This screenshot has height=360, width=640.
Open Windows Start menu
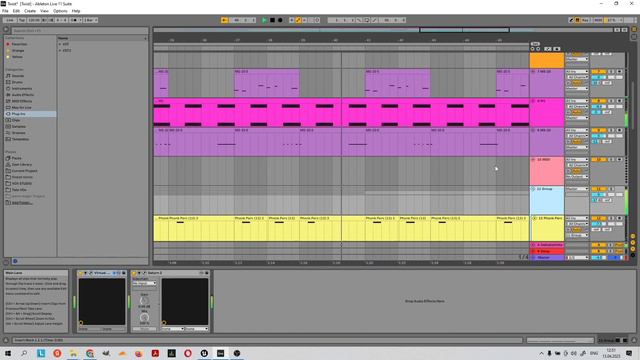pos(8,353)
